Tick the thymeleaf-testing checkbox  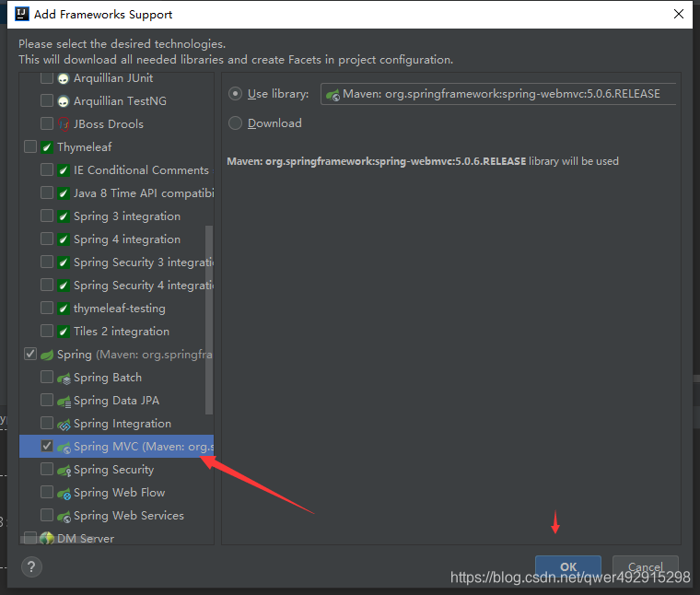pos(47,308)
